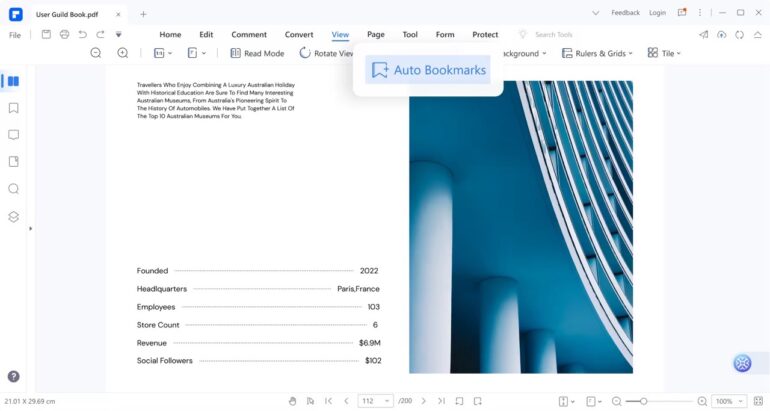Open the layers panel in sidebar
Image resolution: width=770 pixels, height=411 pixels.
click(x=14, y=216)
